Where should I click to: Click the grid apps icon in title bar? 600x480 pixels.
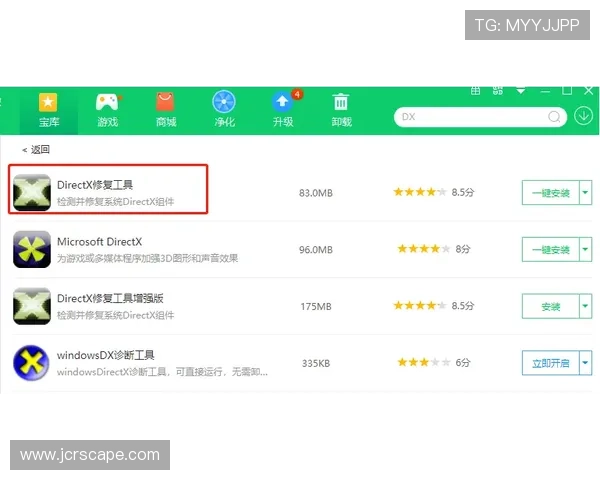475,91
